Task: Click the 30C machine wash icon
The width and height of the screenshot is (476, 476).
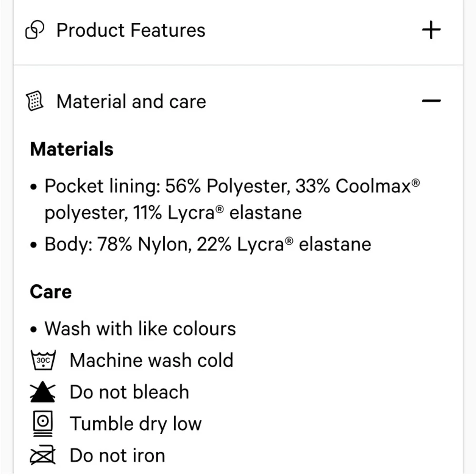Action: (x=43, y=361)
